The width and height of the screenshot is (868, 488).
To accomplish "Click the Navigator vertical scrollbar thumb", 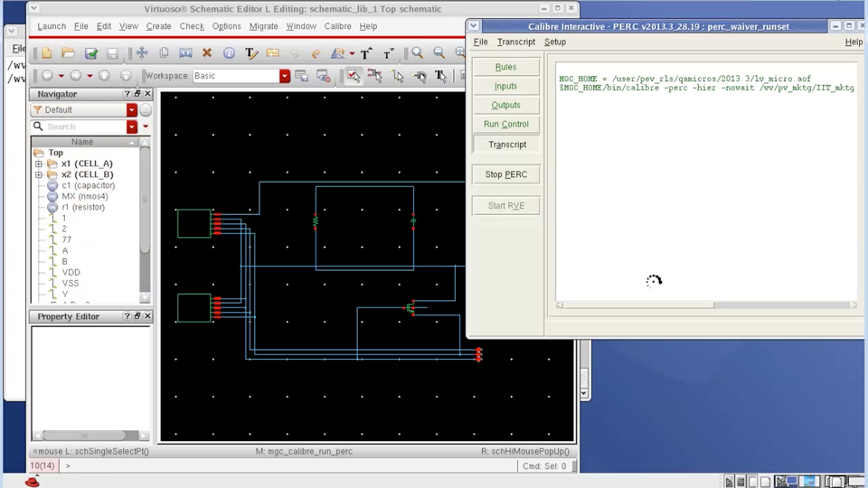I will coord(145,200).
